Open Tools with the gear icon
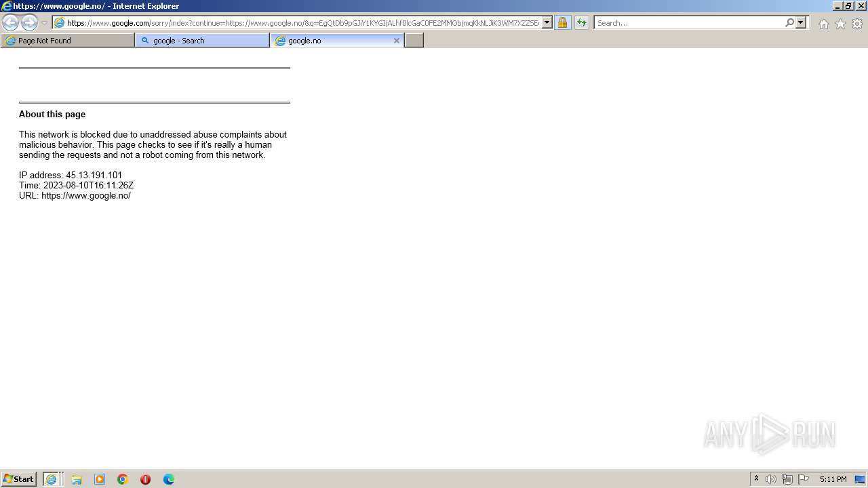868x488 pixels. click(x=857, y=24)
